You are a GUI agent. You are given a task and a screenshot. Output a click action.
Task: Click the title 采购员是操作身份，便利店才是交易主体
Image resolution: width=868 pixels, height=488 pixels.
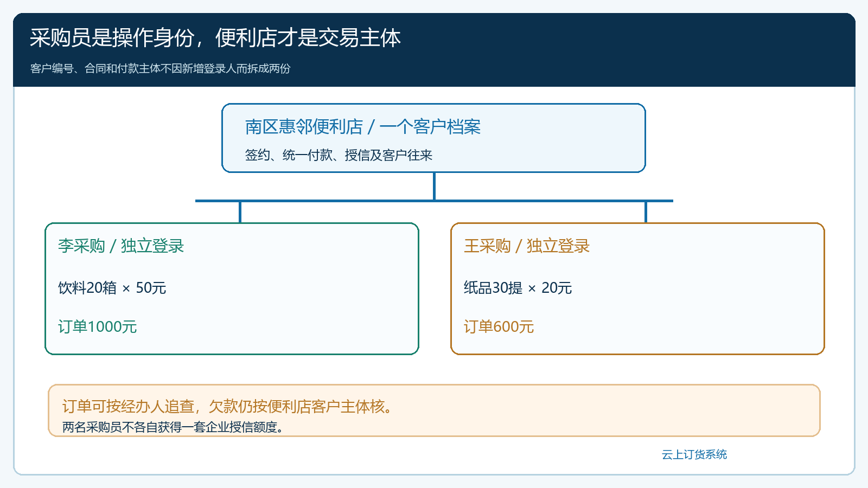click(215, 38)
